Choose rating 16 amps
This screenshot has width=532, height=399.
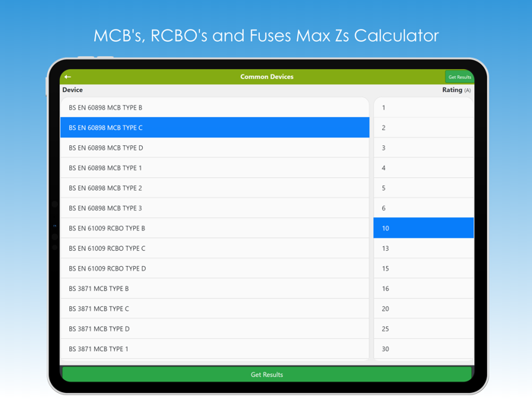[x=423, y=288]
